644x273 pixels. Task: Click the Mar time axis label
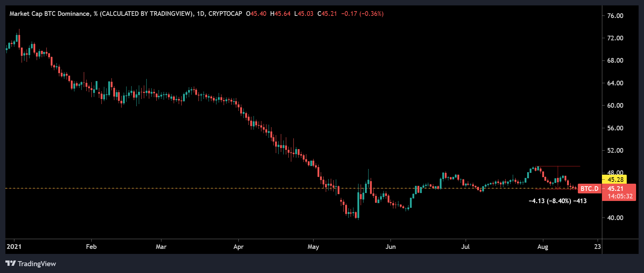pos(161,247)
